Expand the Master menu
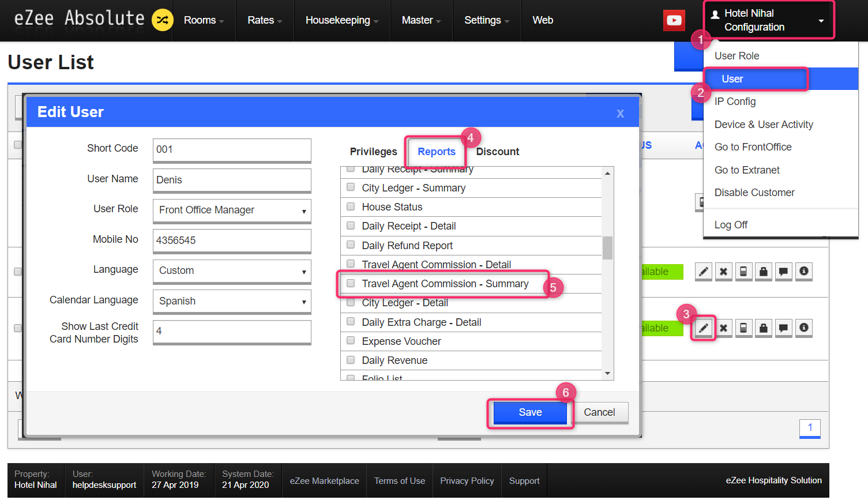The width and height of the screenshot is (868, 500). point(421,20)
